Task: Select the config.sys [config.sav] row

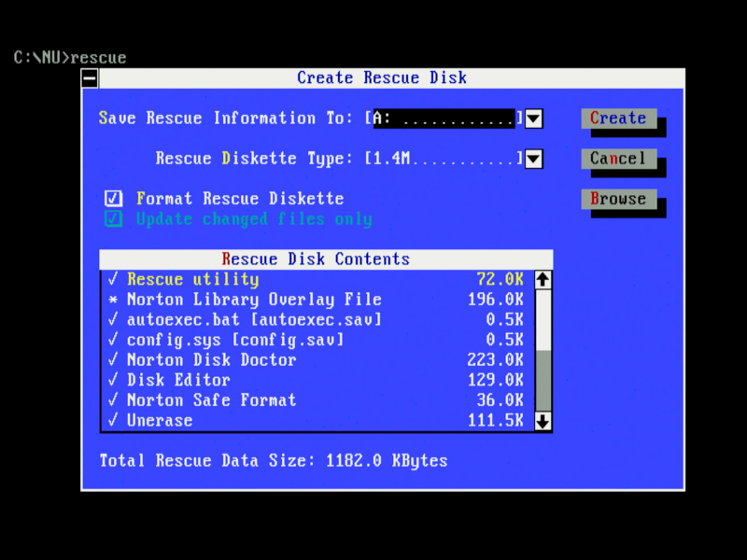Action: 317,340
